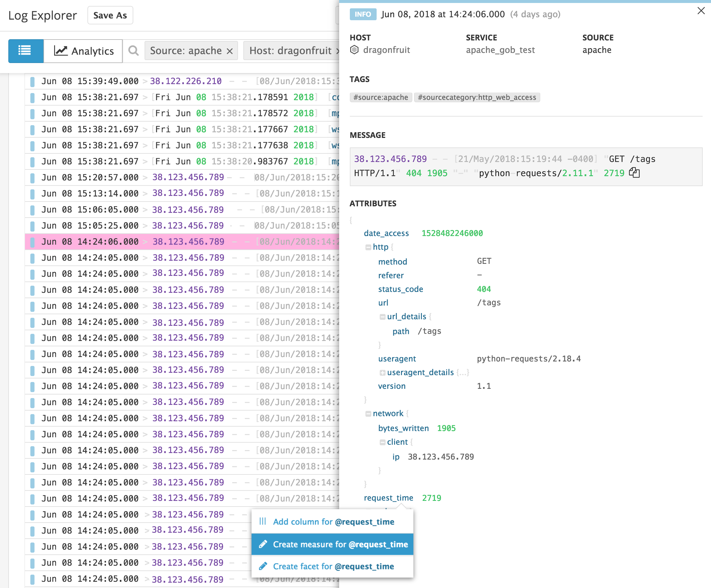Click the search magnifier icon
The width and height of the screenshot is (711, 588).
point(133,51)
